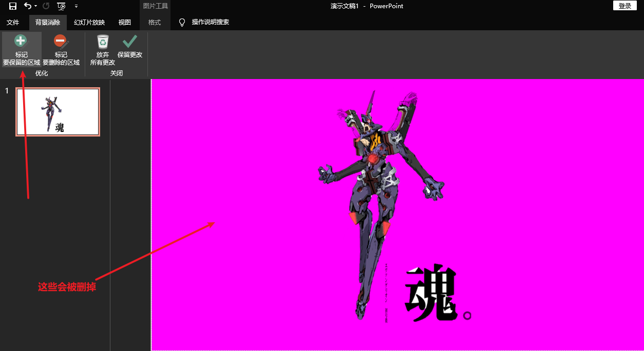Open the undo history dropdown arrow

pos(35,6)
